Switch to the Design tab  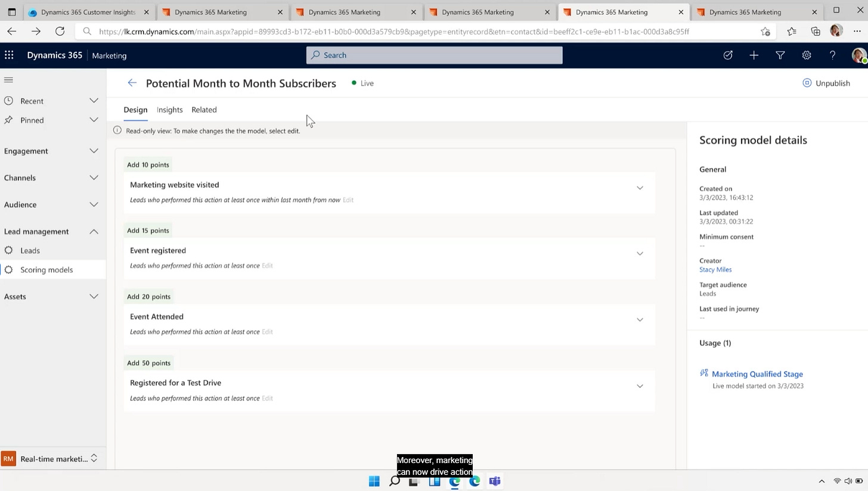click(135, 110)
